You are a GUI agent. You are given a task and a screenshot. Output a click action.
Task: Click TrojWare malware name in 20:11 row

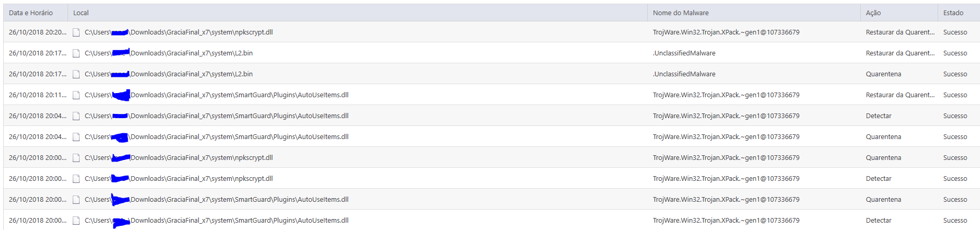(x=726, y=95)
